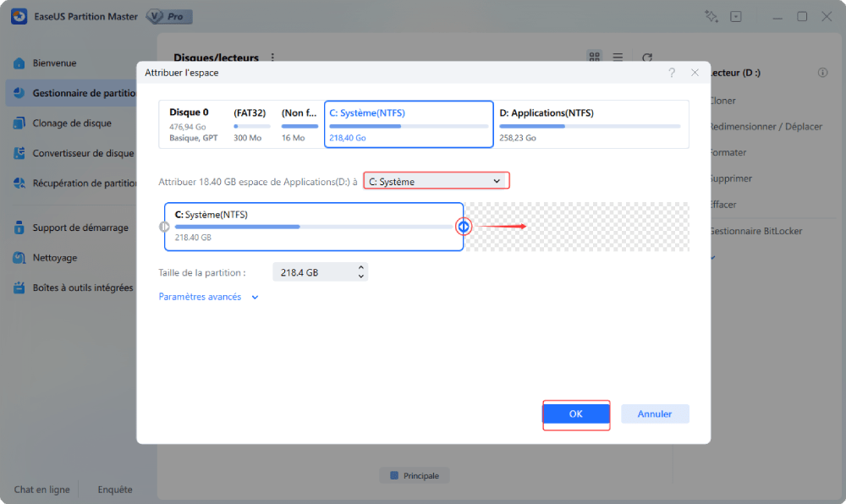The width and height of the screenshot is (846, 504).
Task: Select the (FAT32) 300 Mo partition
Action: tap(251, 124)
